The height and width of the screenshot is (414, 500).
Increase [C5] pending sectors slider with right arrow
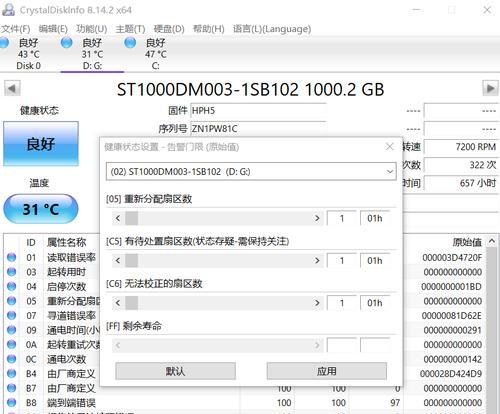(x=317, y=260)
